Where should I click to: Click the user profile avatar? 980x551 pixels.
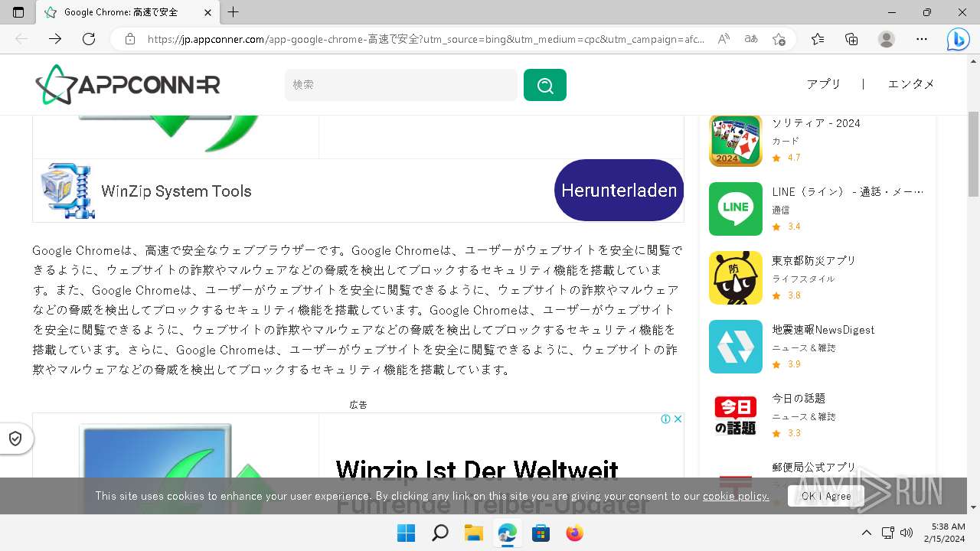click(887, 39)
